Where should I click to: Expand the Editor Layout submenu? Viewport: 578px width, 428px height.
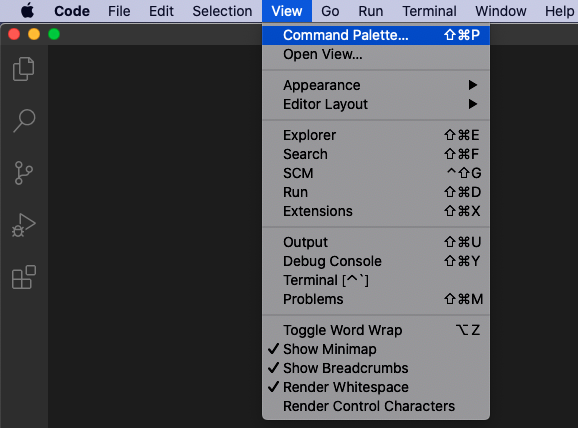376,104
